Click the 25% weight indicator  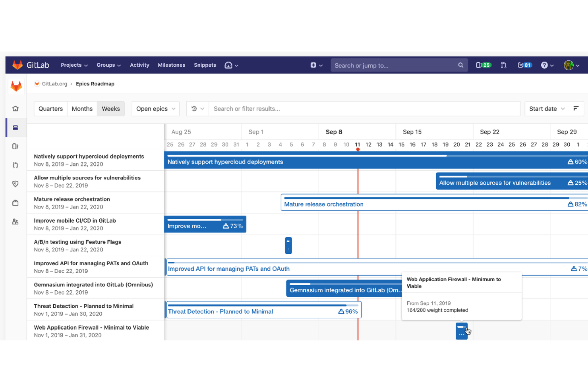pos(577,183)
